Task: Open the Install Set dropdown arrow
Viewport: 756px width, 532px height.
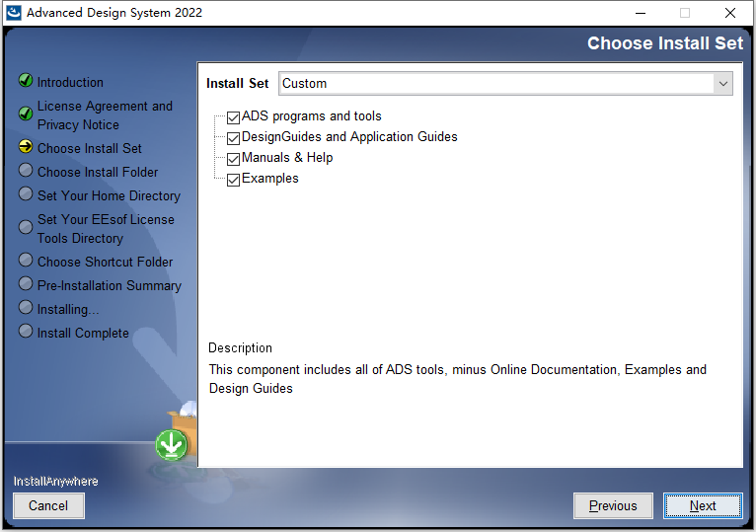Action: (722, 84)
